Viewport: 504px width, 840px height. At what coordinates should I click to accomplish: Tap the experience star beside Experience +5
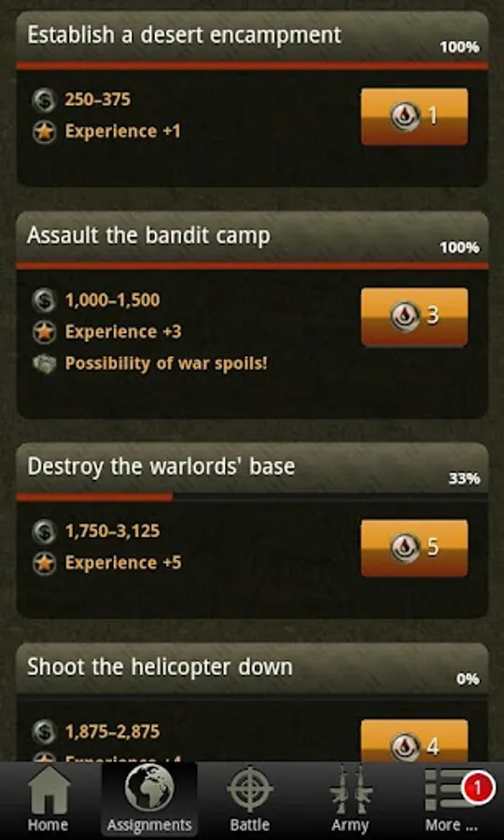pyautogui.click(x=44, y=564)
